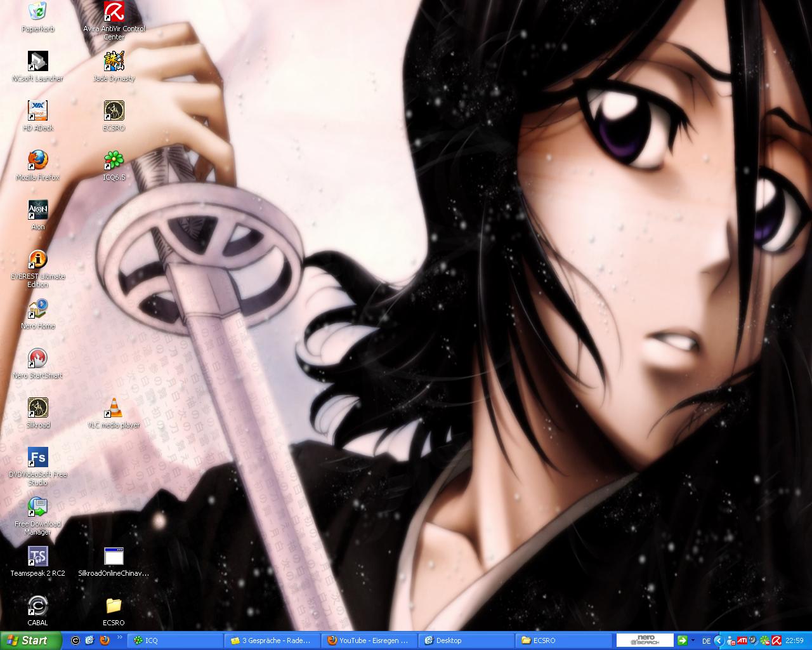
Task: Open EVEREST Ultimate Edition shortcut
Action: click(x=37, y=260)
